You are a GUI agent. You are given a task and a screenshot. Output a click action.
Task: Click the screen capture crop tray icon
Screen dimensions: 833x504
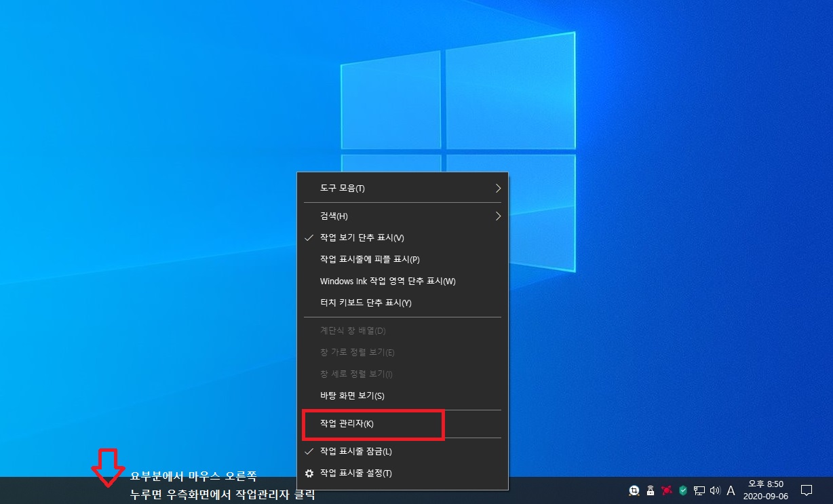coord(634,490)
